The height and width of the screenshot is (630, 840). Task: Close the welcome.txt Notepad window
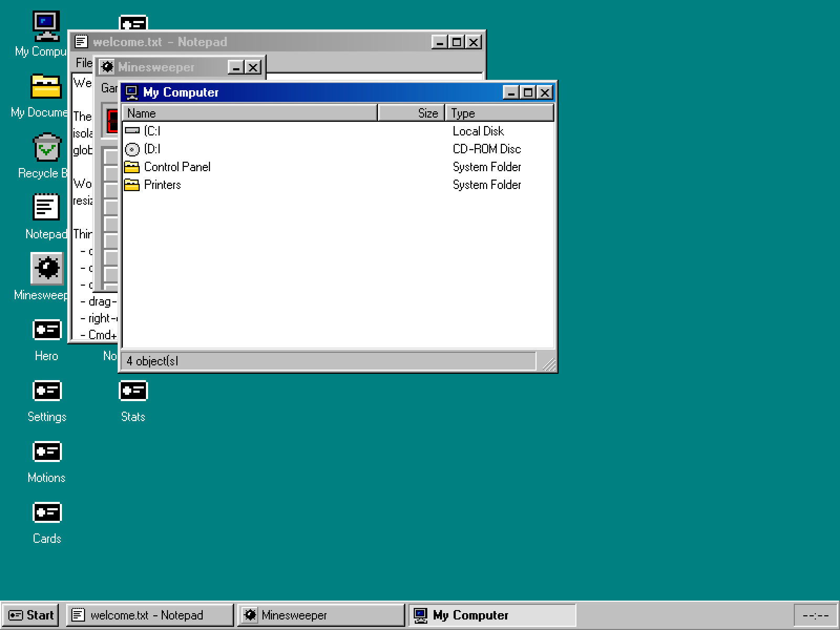click(x=474, y=42)
